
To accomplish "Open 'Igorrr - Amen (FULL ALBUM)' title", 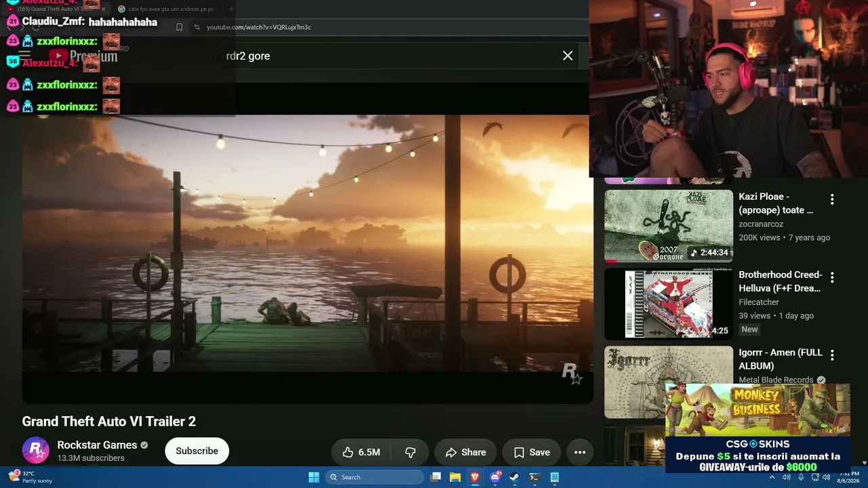I will point(781,359).
